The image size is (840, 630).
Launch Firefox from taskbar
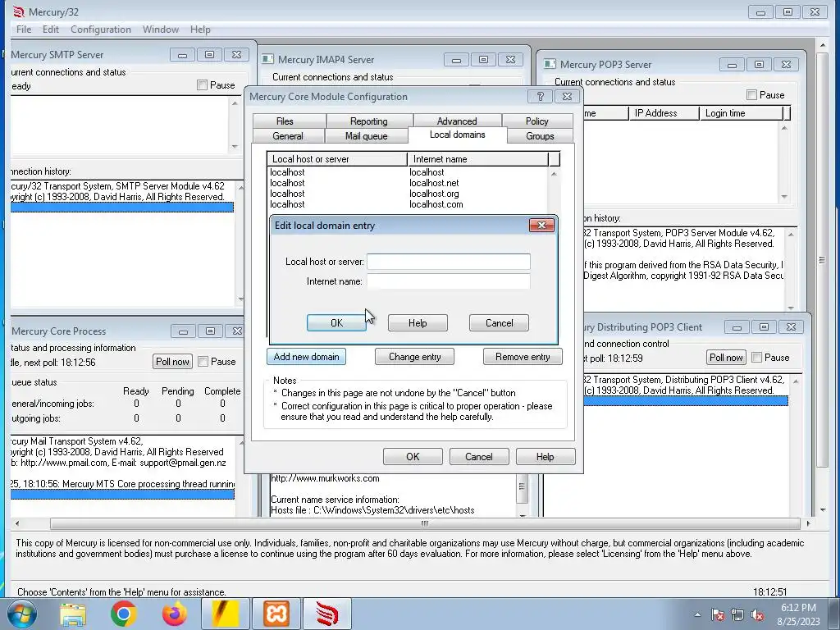pos(174,614)
